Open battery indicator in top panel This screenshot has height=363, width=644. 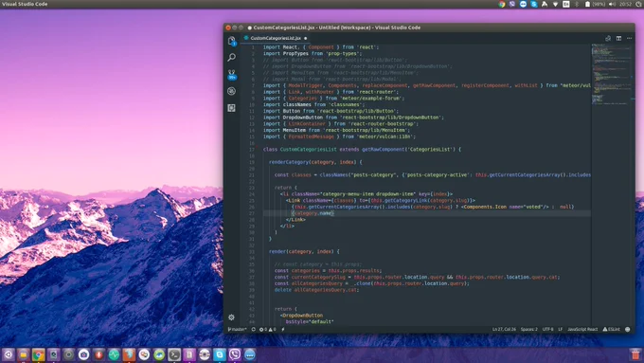point(595,4)
